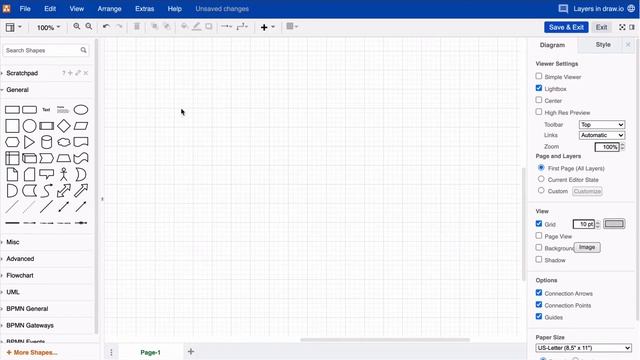This screenshot has width=640, height=360.
Task: Disable the Grid checkbox
Action: pos(539,224)
